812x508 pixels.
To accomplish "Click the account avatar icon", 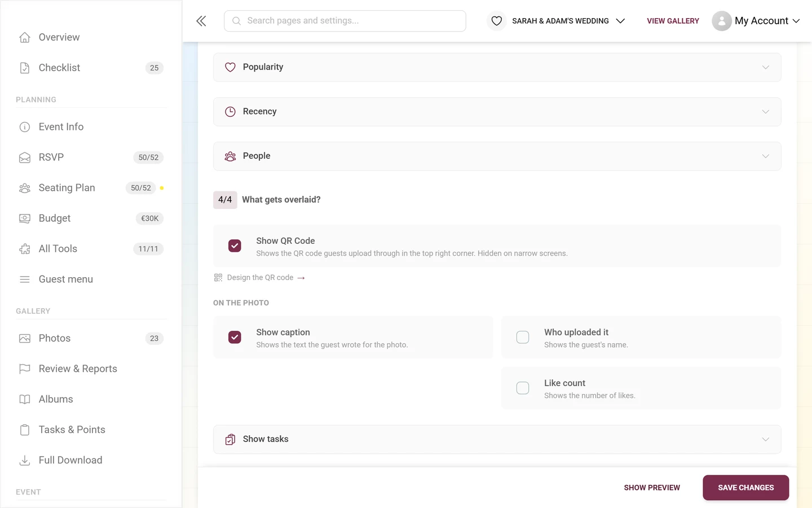I will [722, 21].
